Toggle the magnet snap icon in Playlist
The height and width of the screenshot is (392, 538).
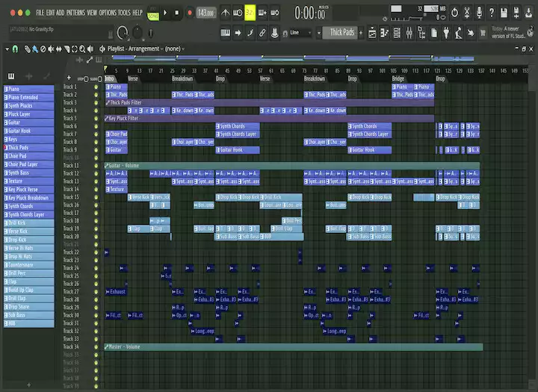[16, 49]
